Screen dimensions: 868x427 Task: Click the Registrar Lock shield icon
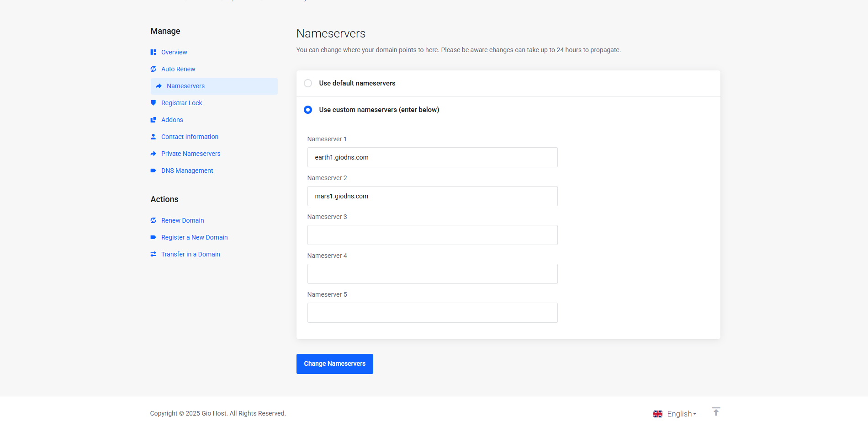pos(153,103)
